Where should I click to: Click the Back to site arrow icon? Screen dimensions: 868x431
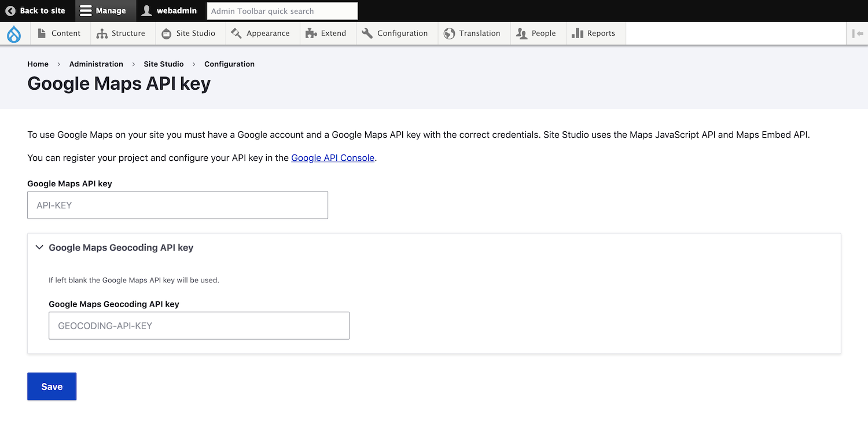click(x=10, y=10)
